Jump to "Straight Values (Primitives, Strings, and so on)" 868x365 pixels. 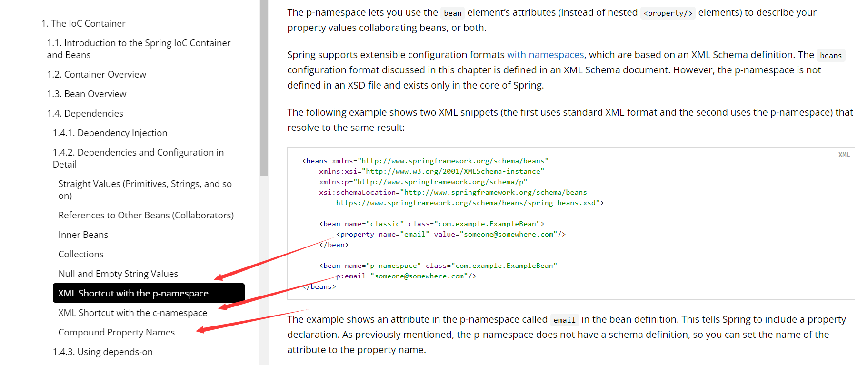[145, 189]
